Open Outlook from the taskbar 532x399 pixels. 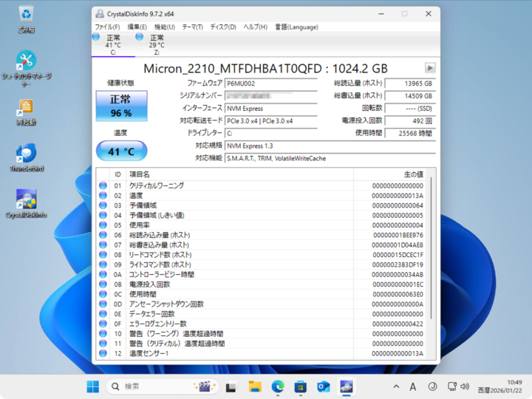323,386
